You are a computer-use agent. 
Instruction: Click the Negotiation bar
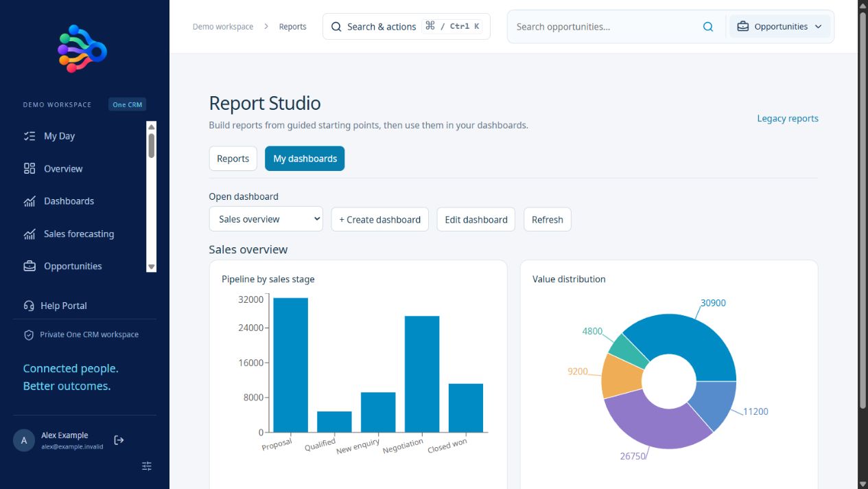pyautogui.click(x=422, y=374)
